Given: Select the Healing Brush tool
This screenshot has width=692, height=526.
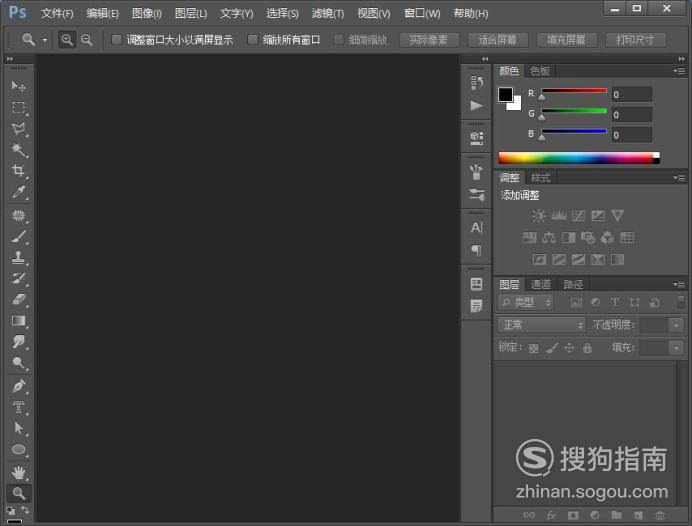Looking at the screenshot, I should [x=18, y=215].
